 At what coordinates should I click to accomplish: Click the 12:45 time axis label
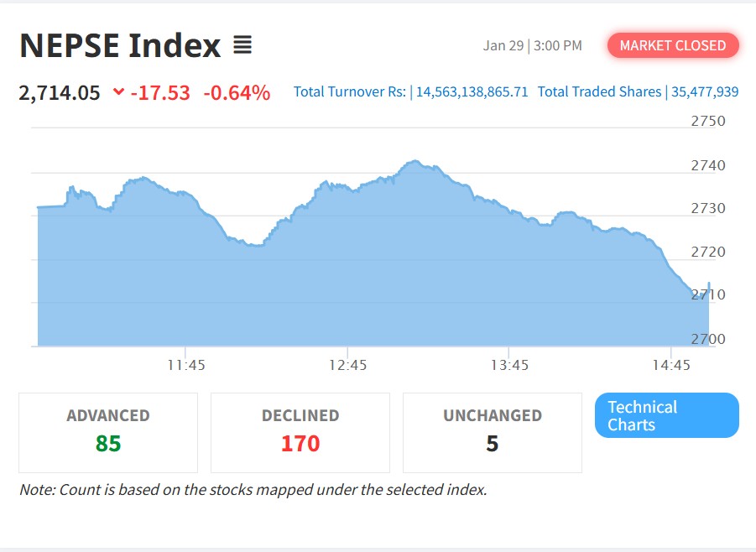(x=348, y=365)
